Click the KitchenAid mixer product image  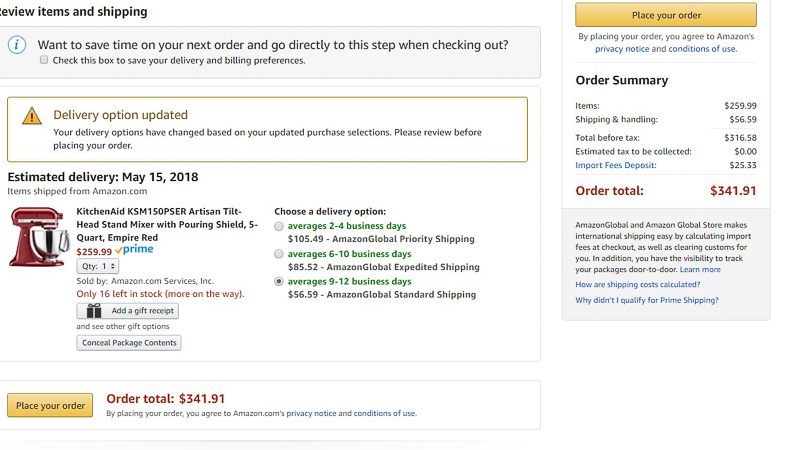40,236
